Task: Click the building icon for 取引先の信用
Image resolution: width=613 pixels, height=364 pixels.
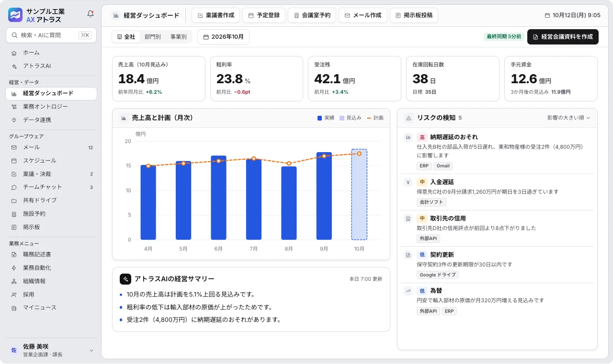Action: 408,219
